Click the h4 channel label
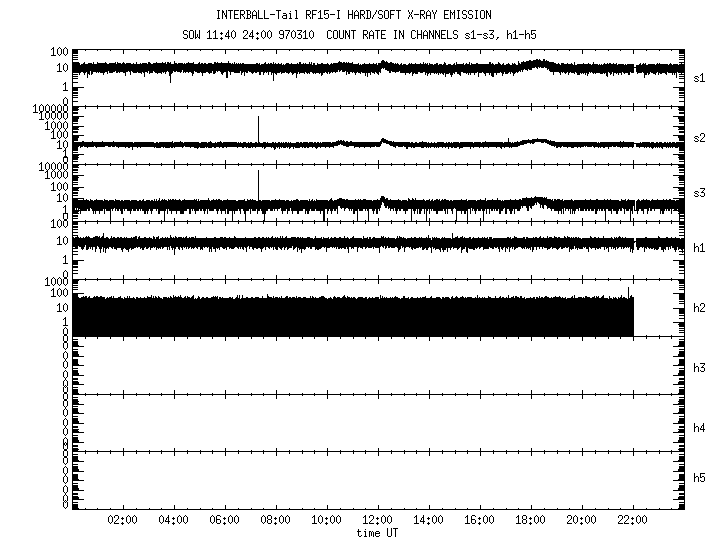The image size is (720, 550). point(700,428)
